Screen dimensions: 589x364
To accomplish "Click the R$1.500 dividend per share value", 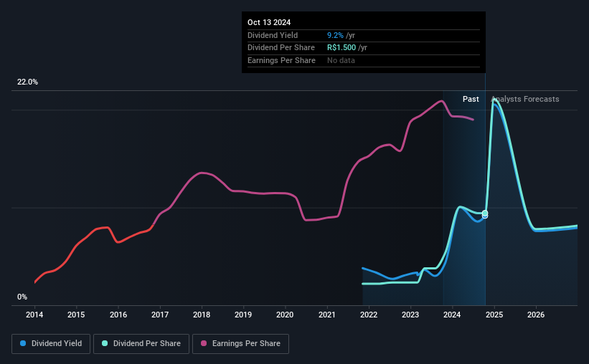I will point(341,48).
